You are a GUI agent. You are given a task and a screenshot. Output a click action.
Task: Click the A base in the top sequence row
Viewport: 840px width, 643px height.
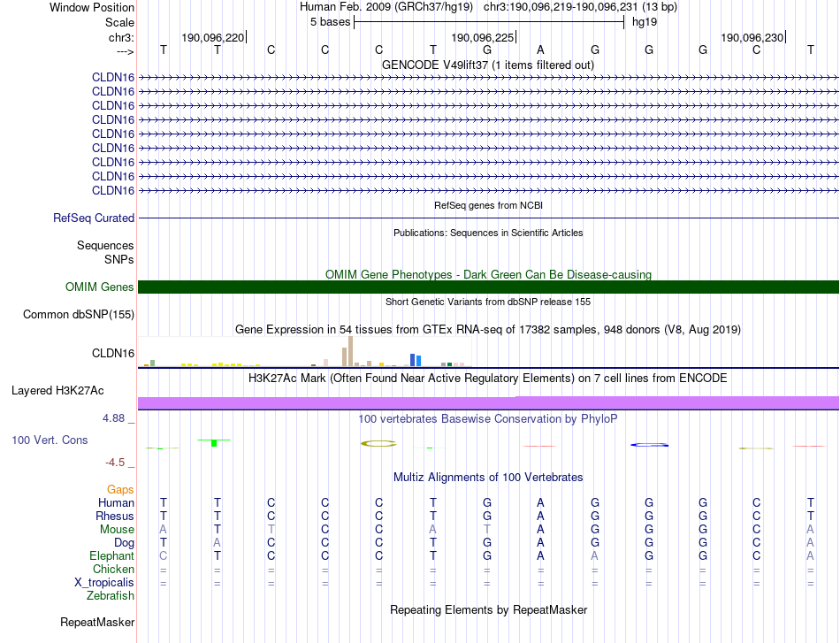[x=540, y=50]
